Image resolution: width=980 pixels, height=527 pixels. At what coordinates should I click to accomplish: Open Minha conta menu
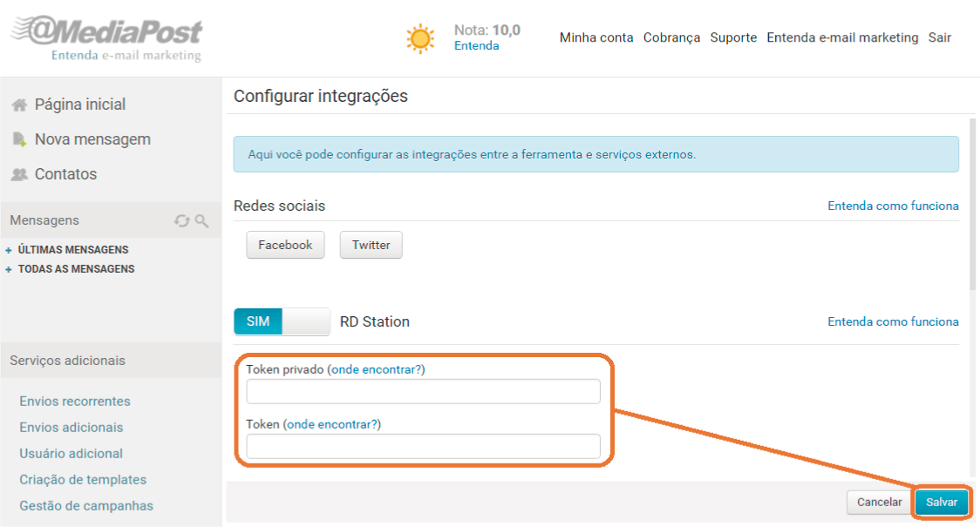tap(596, 37)
